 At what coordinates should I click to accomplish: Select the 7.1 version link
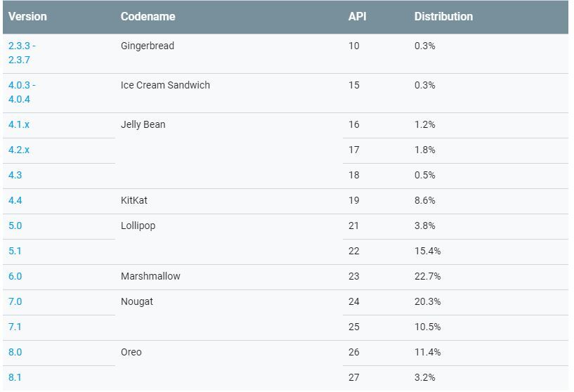[15, 327]
